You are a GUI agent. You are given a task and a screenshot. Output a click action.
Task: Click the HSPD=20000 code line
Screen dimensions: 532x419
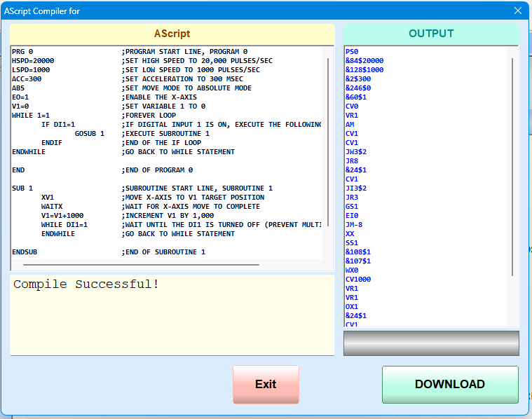coord(33,61)
